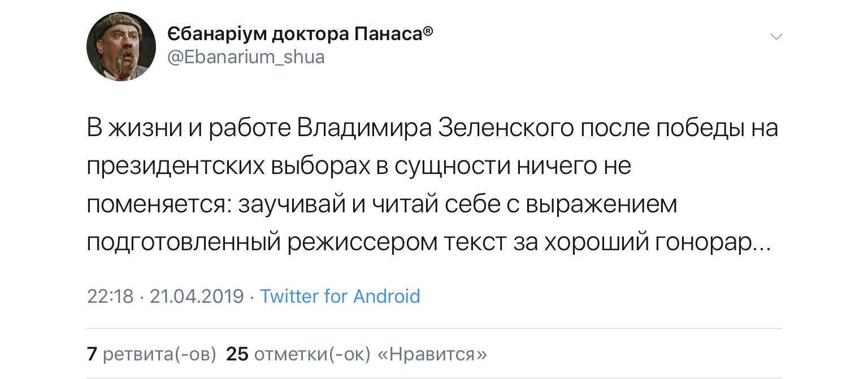The image size is (868, 379).
Task: Click the 21.04.2019 tweet date
Action: (x=197, y=296)
